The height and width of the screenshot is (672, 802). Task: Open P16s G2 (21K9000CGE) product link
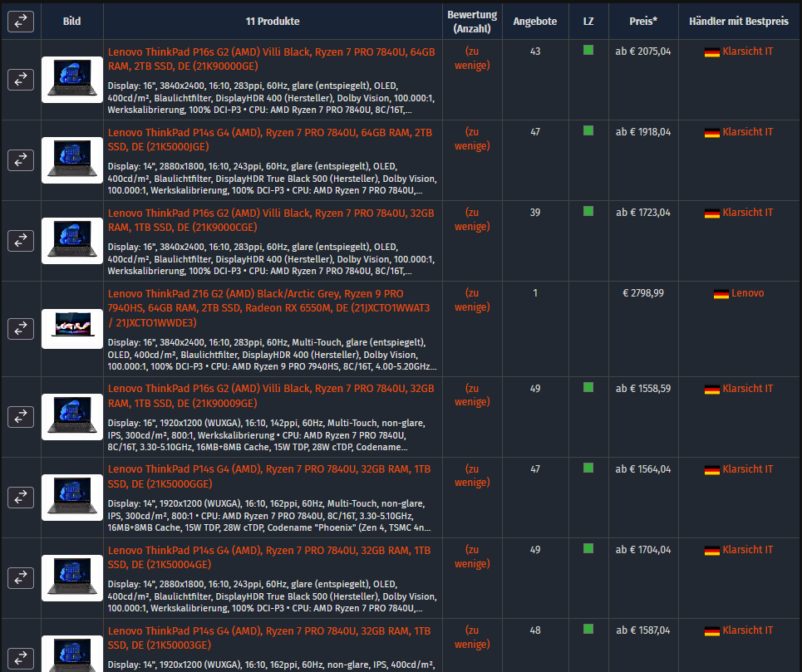click(x=271, y=220)
